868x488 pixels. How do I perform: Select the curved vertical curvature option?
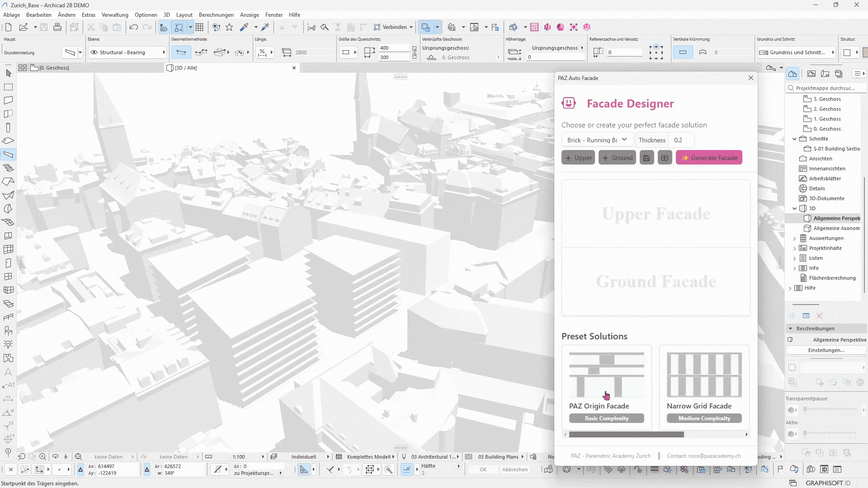[x=703, y=52]
